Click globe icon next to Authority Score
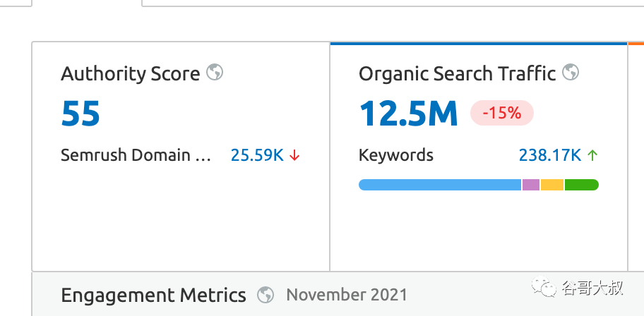Screen dimensions: 644x316 point(215,73)
